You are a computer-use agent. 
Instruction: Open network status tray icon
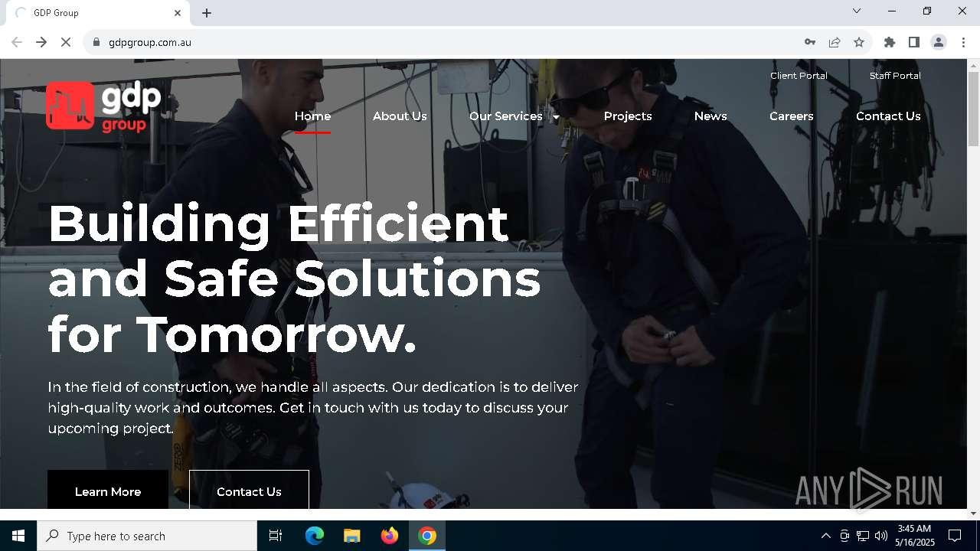tap(863, 536)
